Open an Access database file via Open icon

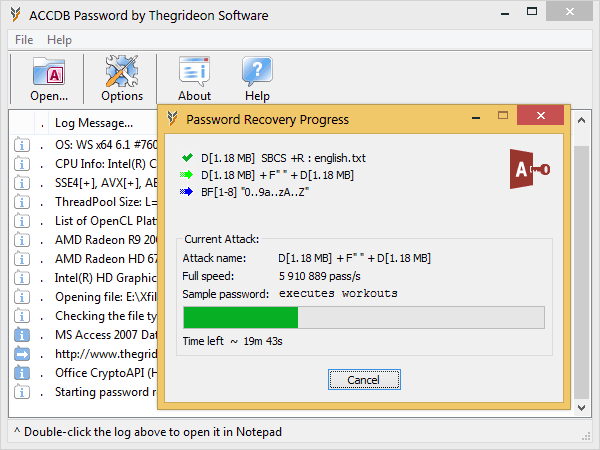tap(49, 72)
